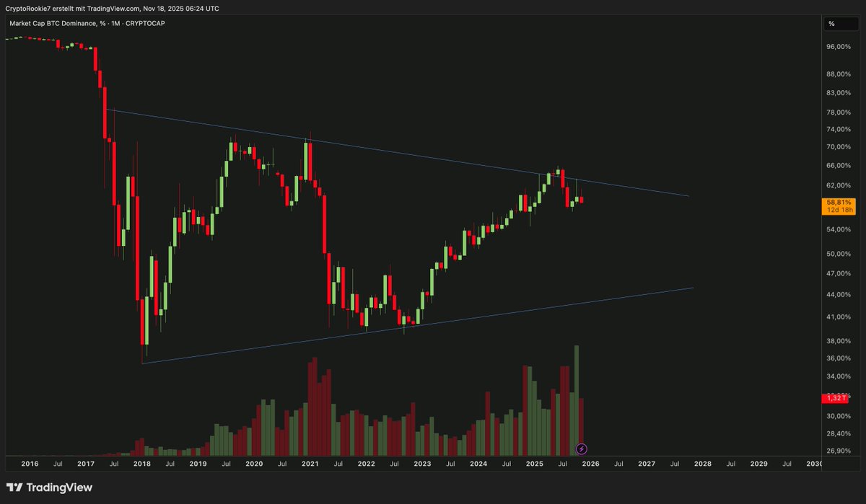The image size is (866, 504).
Task: Select the lower ascending blue trendline
Action: (417, 325)
